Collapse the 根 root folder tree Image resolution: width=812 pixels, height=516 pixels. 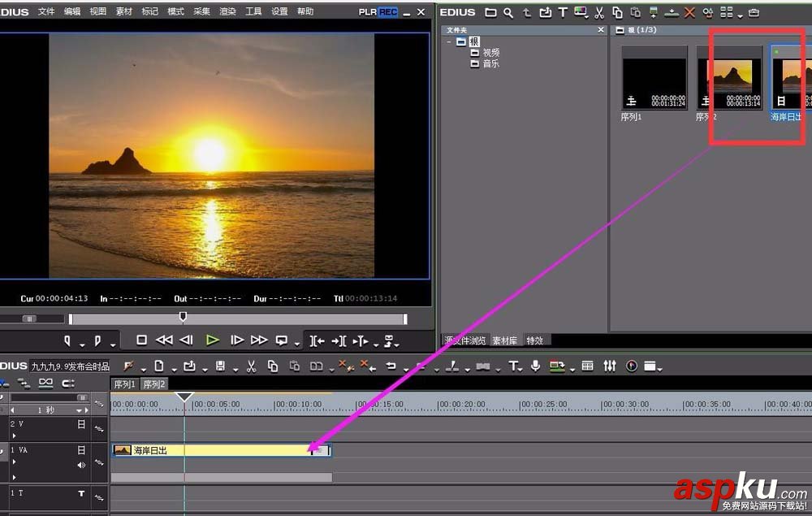point(448,41)
